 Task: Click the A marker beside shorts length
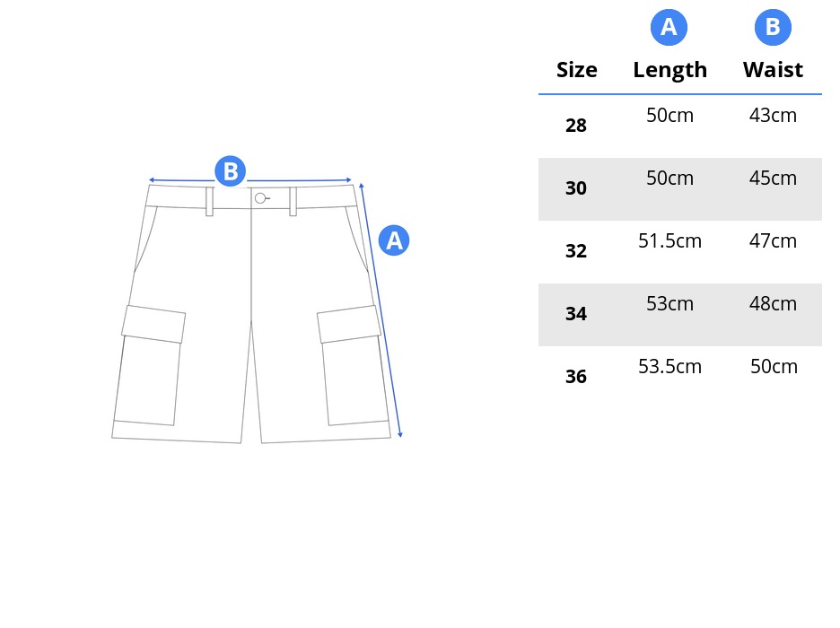tap(394, 240)
